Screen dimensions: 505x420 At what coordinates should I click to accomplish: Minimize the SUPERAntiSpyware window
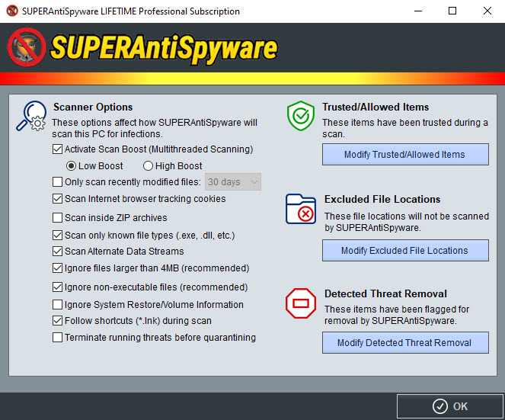point(418,11)
